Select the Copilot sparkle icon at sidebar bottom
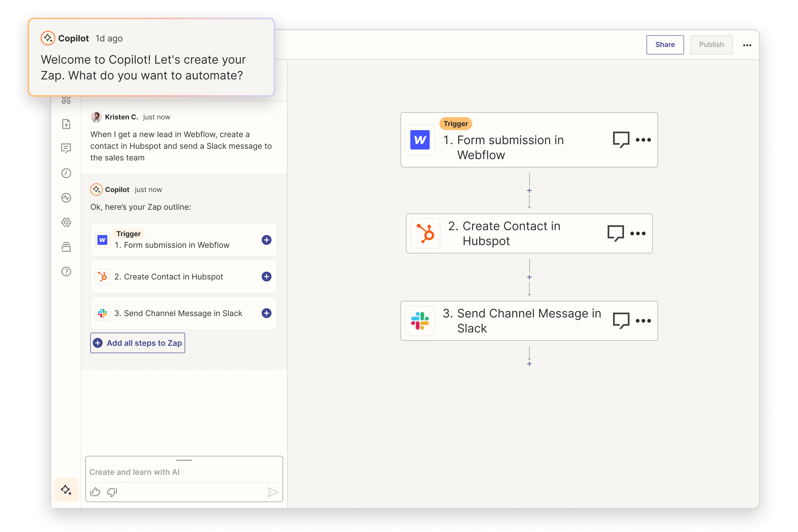798x532 pixels. point(66,490)
